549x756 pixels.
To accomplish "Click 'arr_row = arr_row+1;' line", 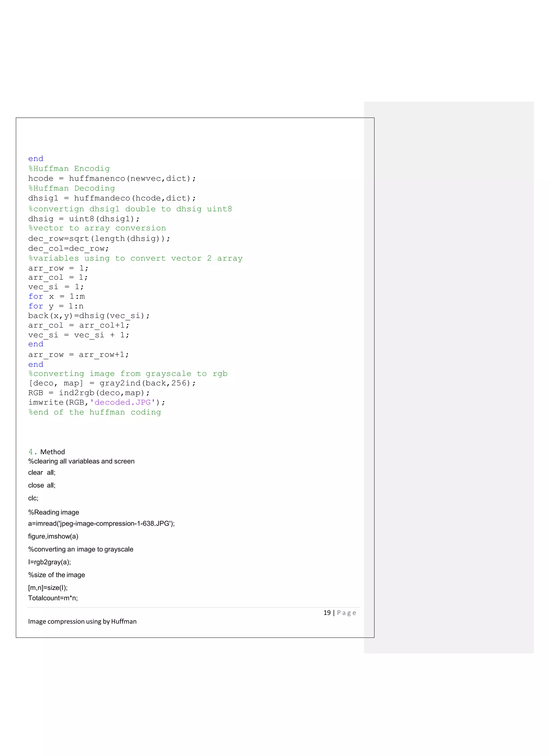I will (x=79, y=355).
